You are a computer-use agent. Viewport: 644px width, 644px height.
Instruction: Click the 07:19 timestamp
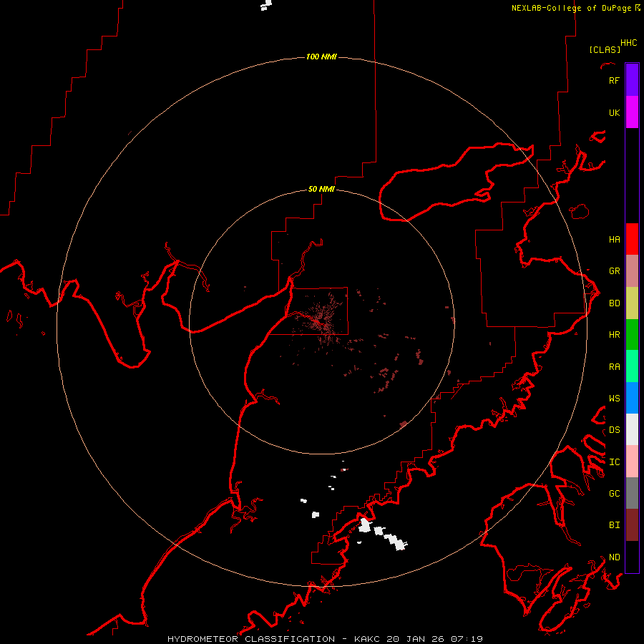(466, 639)
